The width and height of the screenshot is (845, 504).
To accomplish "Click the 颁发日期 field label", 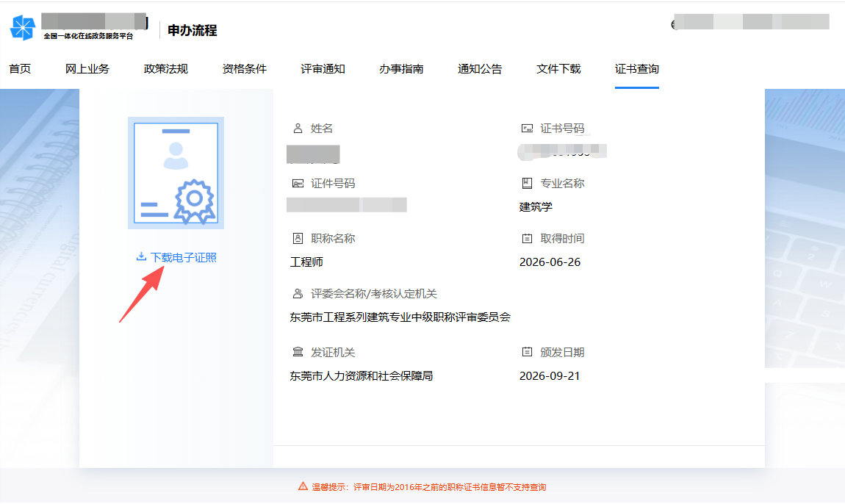I will [x=562, y=352].
